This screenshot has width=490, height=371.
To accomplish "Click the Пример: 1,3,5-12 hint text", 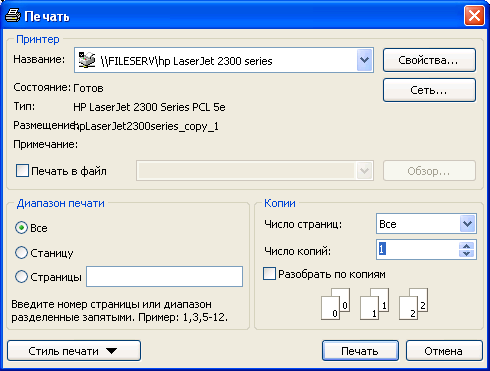I will tap(183, 317).
